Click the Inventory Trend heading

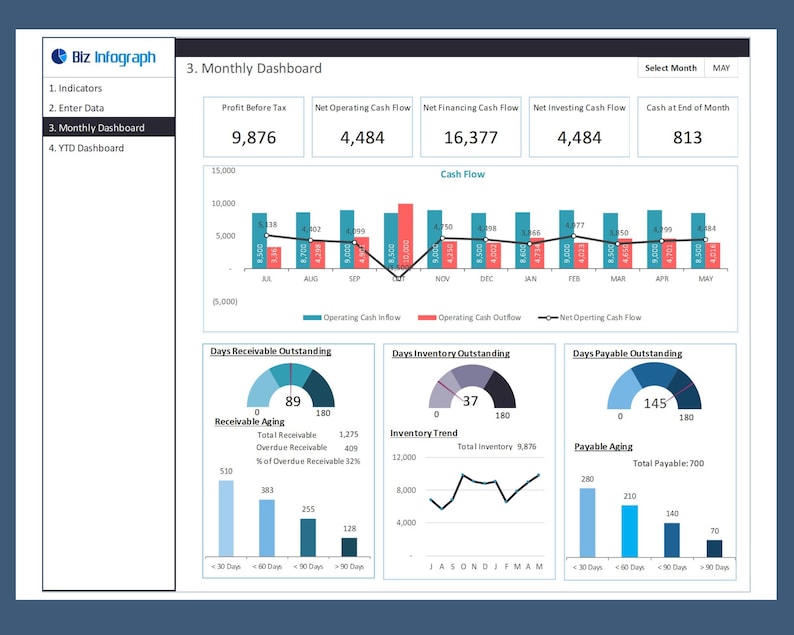[x=423, y=433]
